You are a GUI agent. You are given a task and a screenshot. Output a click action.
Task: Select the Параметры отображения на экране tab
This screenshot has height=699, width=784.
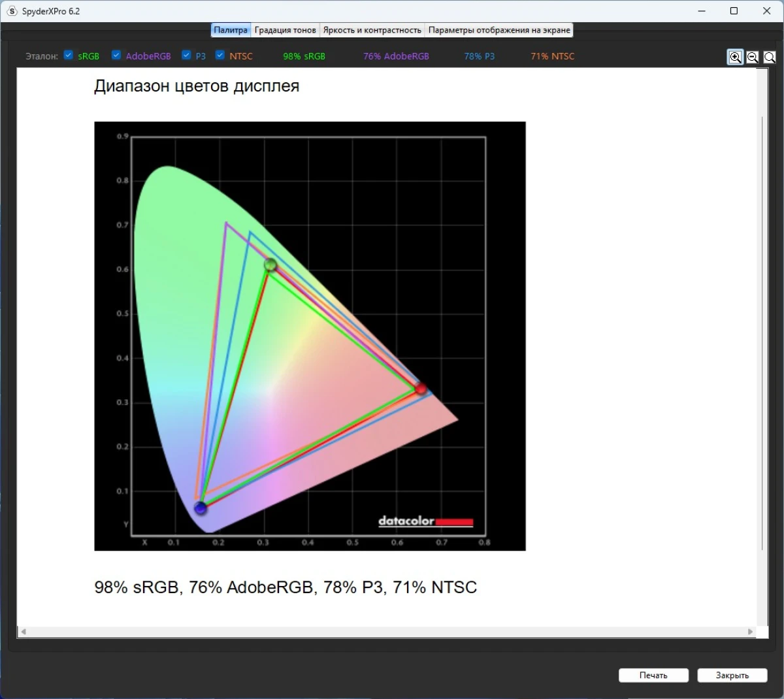499,30
